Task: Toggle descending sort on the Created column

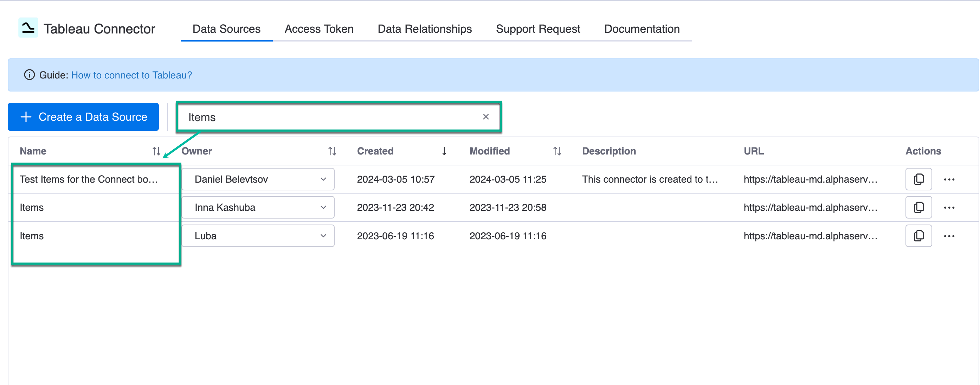Action: coord(444,151)
